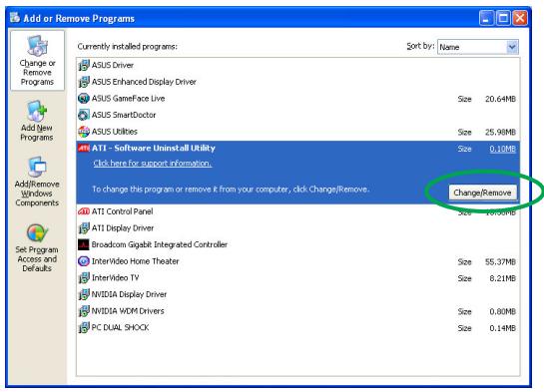Viewport: 544px width, 392px height.
Task: Click the Change/Remove button
Action: pos(482,193)
